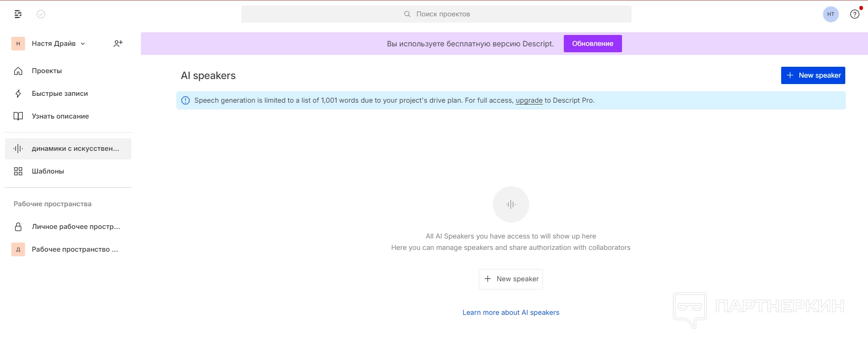
Task: Click the grid icon for Шаблоны
Action: 18,171
